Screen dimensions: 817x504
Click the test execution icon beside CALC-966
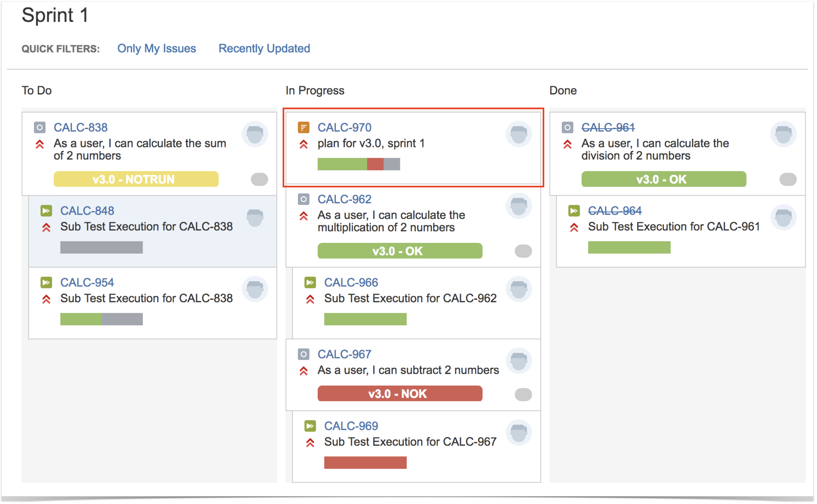click(310, 282)
